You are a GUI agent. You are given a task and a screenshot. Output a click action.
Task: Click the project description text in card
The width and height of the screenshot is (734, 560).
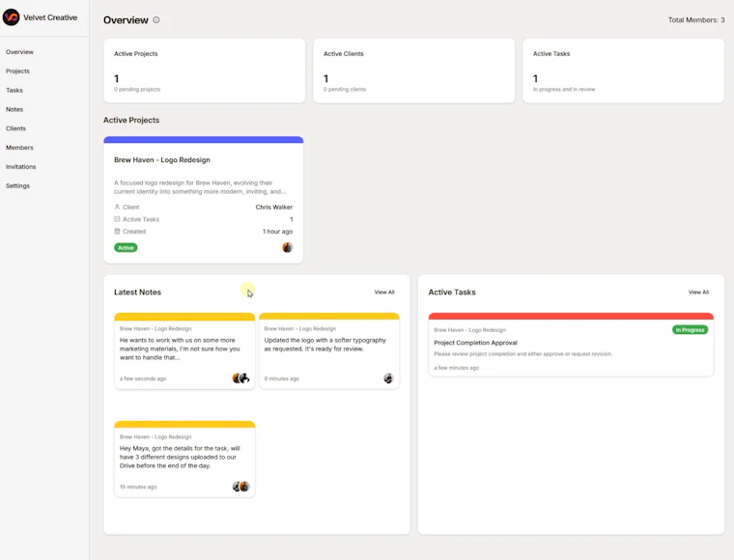pyautogui.click(x=200, y=187)
